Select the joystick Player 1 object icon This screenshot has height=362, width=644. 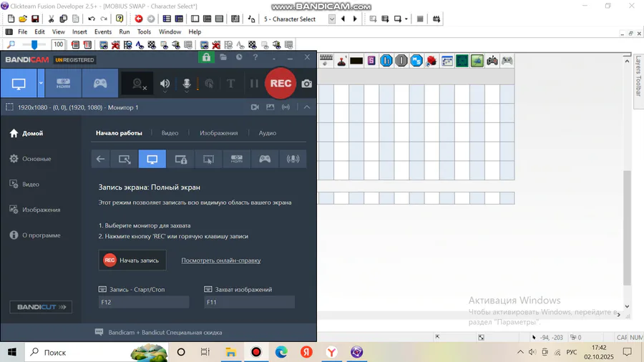click(341, 61)
